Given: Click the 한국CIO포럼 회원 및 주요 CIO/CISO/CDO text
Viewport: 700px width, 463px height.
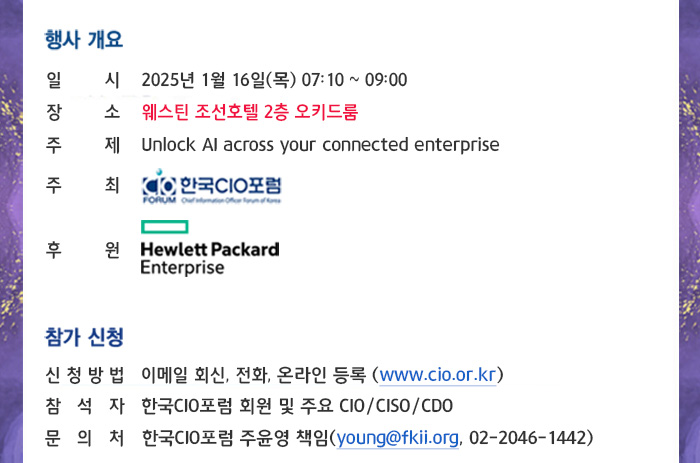Looking at the screenshot, I should click(297, 406).
